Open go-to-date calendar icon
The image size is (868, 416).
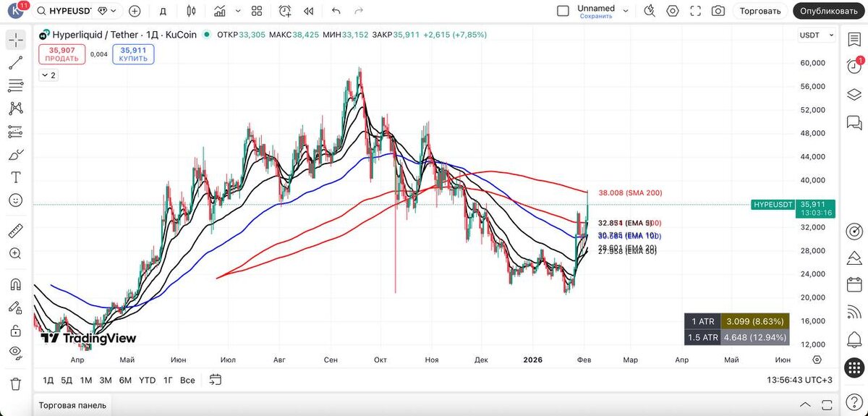pyautogui.click(x=215, y=380)
